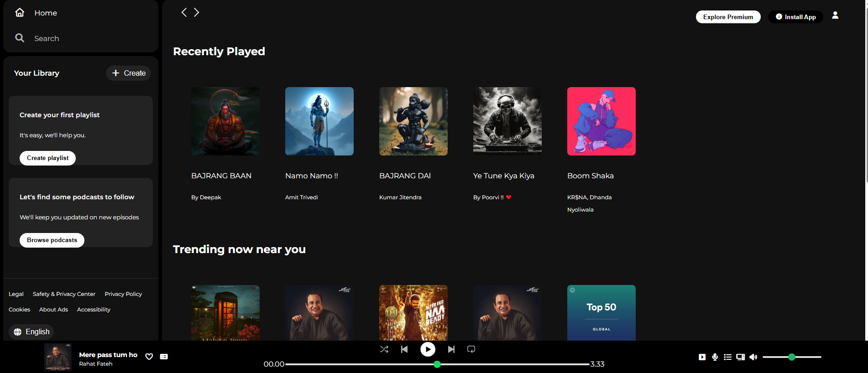Open the About Ads link
This screenshot has height=373, width=868.
click(53, 310)
